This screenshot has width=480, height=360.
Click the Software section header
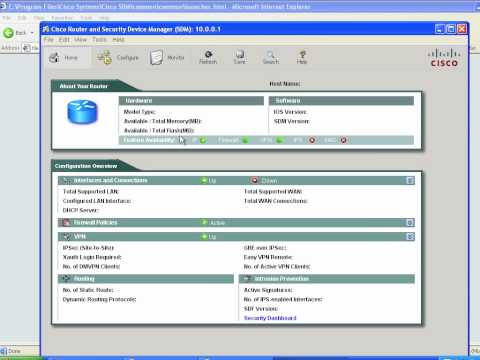pyautogui.click(x=341, y=101)
